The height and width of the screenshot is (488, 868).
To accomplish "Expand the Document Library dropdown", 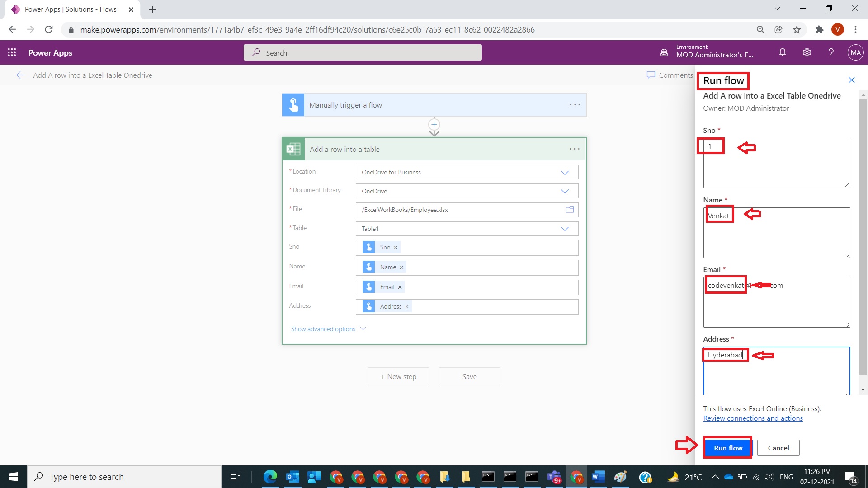I will [x=565, y=191].
